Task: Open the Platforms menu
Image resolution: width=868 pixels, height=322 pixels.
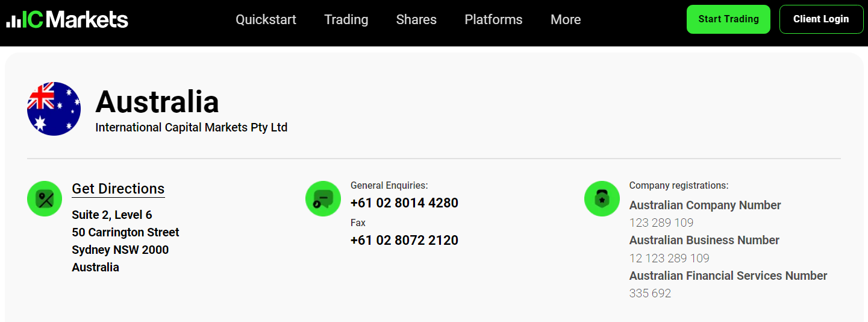Action: pyautogui.click(x=493, y=19)
